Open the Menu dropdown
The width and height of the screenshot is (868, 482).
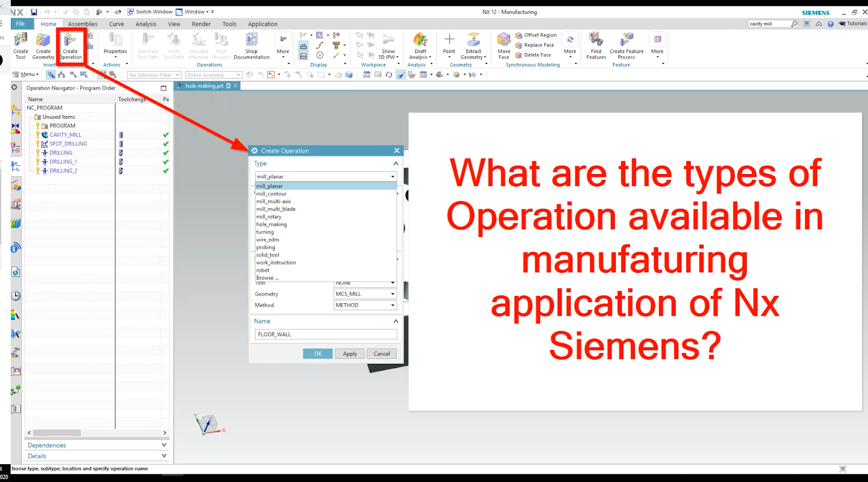[25, 75]
